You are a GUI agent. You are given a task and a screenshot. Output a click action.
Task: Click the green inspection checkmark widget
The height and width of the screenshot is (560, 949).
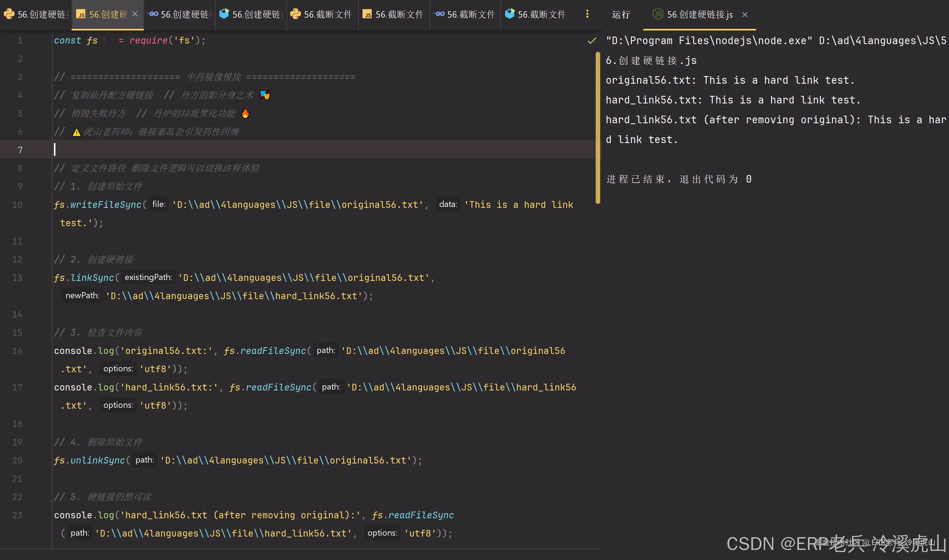592,40
